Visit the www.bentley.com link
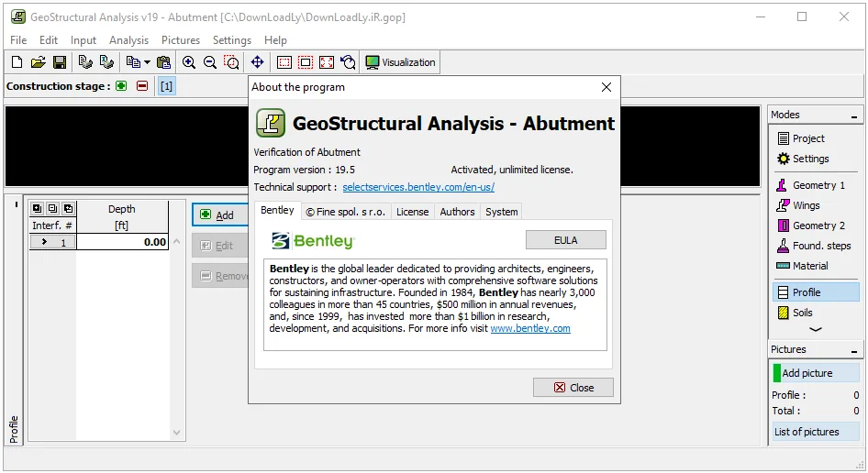 coord(530,328)
